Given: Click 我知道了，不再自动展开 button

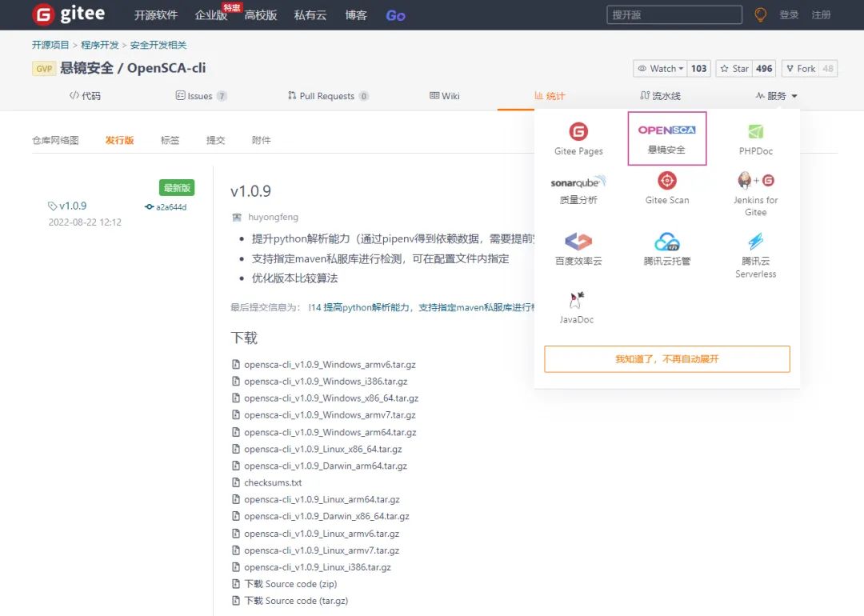Looking at the screenshot, I should tap(666, 358).
